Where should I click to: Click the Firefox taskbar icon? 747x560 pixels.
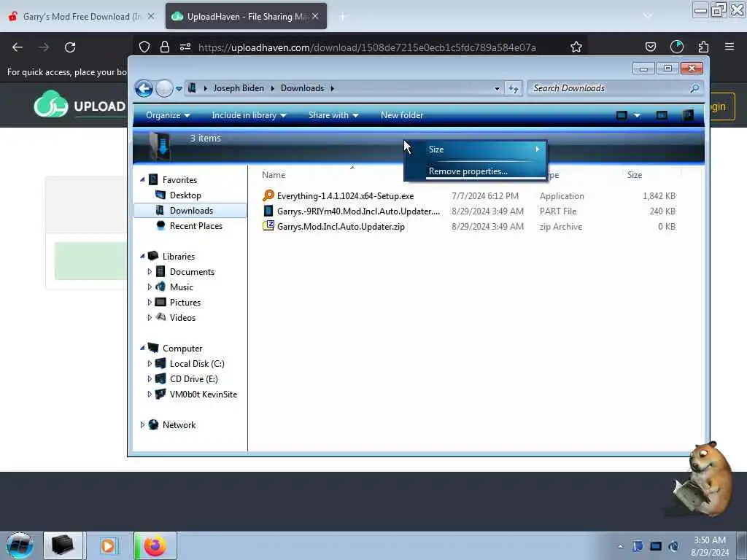pyautogui.click(x=155, y=545)
